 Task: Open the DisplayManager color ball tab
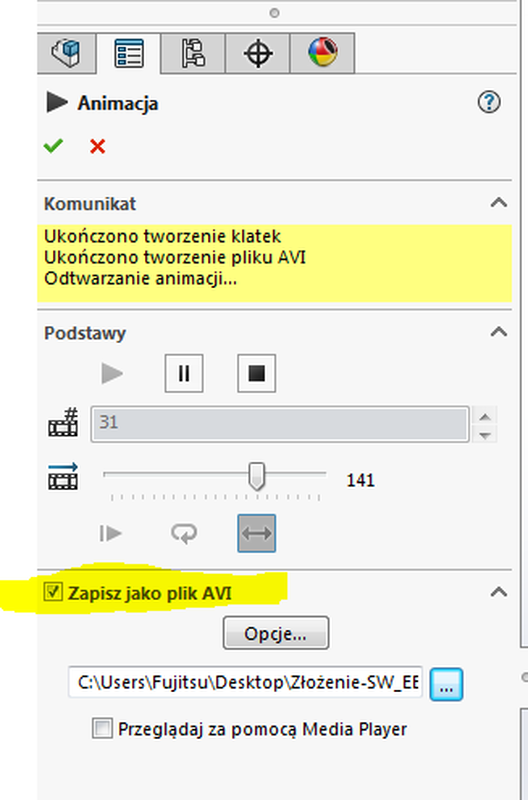(322, 53)
